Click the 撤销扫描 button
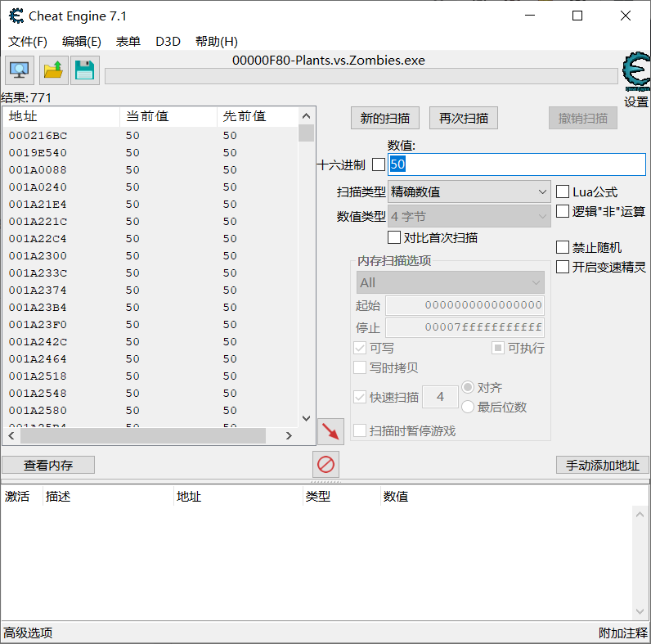Image resolution: width=651 pixels, height=644 pixels. tap(583, 118)
